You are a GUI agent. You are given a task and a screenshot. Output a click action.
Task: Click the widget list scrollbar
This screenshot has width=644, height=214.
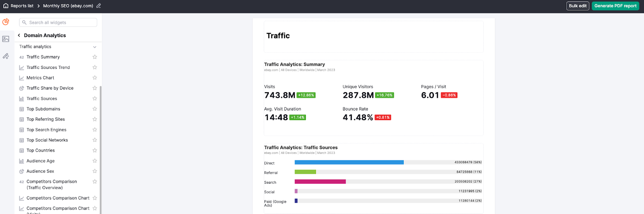pyautogui.click(x=101, y=149)
